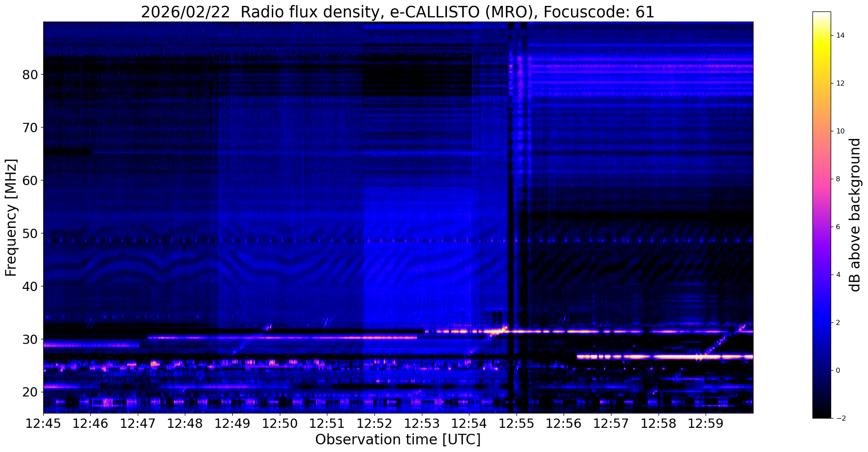This screenshot has width=868, height=452.
Task: Click the 12:48 time tick label
Action: (x=185, y=424)
